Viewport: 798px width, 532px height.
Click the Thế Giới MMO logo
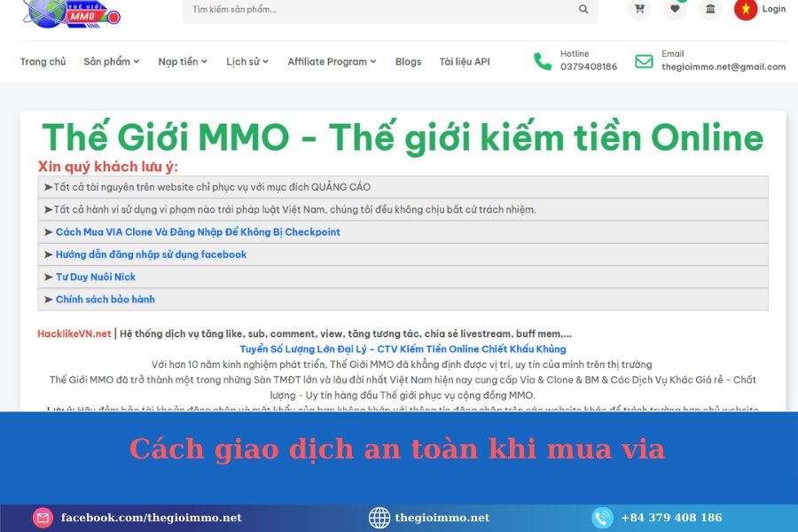tap(71, 12)
